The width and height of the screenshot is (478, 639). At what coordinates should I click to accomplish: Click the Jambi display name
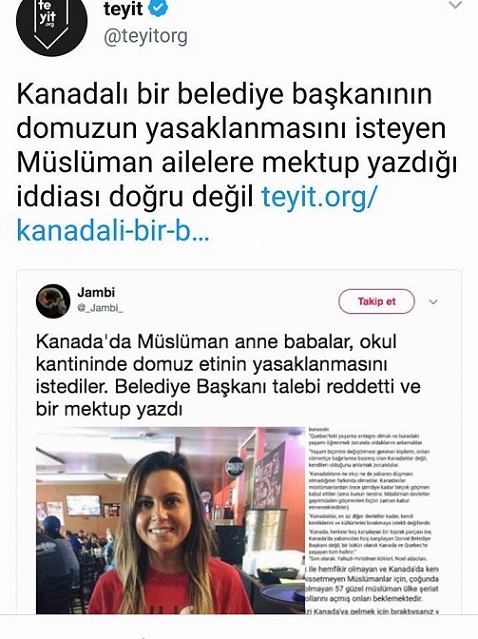pyautogui.click(x=96, y=293)
